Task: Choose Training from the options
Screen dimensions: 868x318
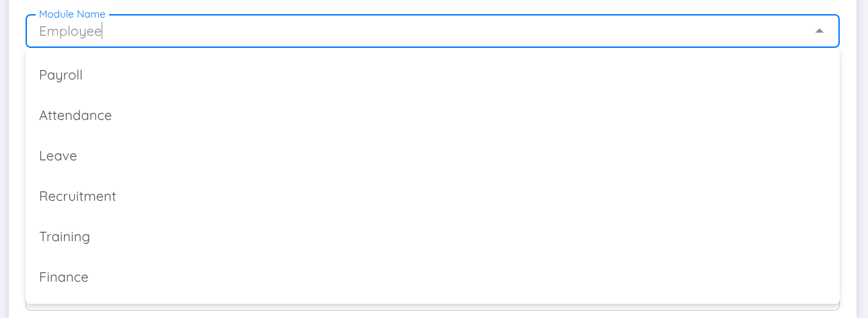Action: (x=65, y=236)
